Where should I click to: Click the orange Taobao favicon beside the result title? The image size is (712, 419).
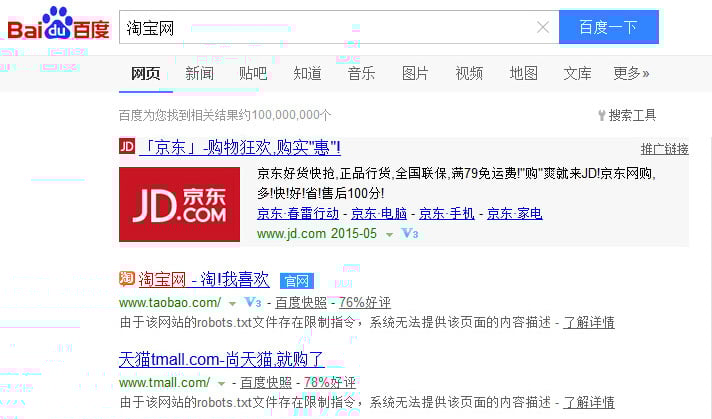pyautogui.click(x=127, y=279)
